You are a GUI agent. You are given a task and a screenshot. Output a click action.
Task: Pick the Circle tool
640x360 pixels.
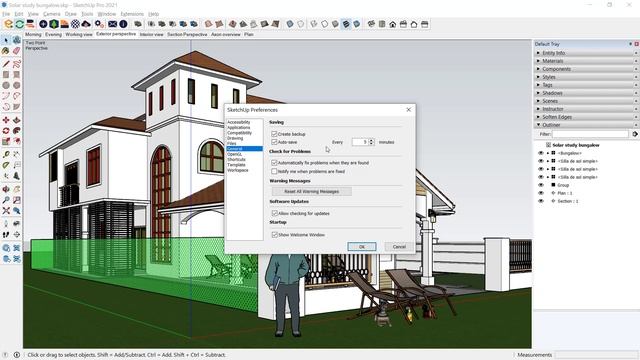(6, 85)
